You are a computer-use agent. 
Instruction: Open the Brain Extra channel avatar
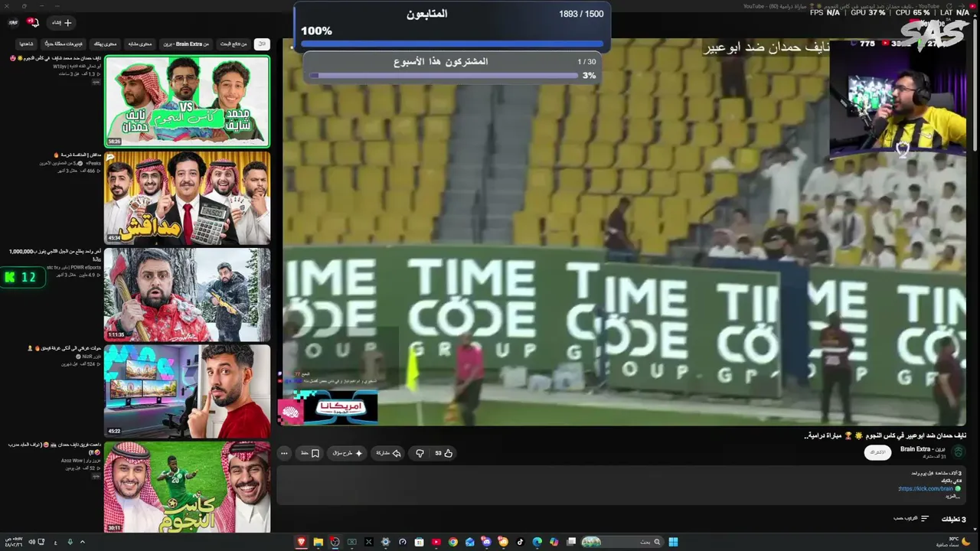958,452
